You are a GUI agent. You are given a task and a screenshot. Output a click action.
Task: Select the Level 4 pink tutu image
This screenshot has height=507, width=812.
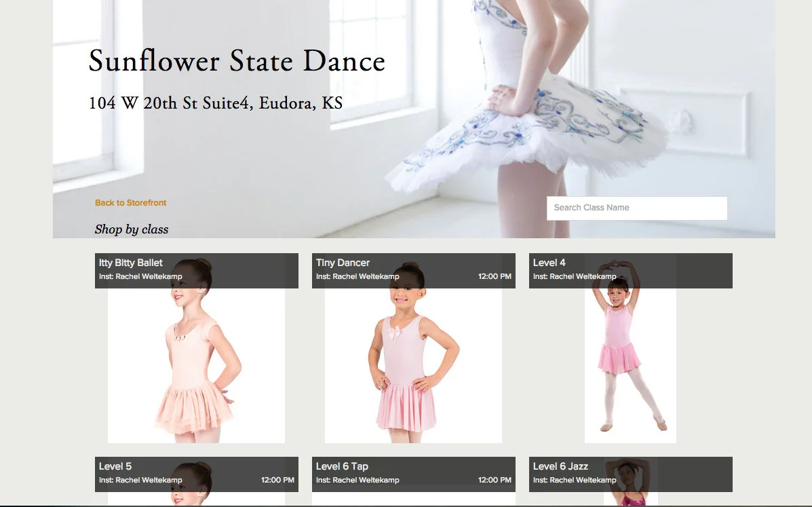pyautogui.click(x=630, y=365)
